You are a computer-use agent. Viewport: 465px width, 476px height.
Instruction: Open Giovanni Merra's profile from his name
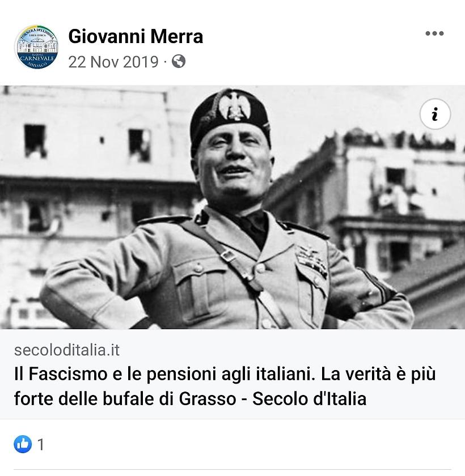[x=136, y=36]
